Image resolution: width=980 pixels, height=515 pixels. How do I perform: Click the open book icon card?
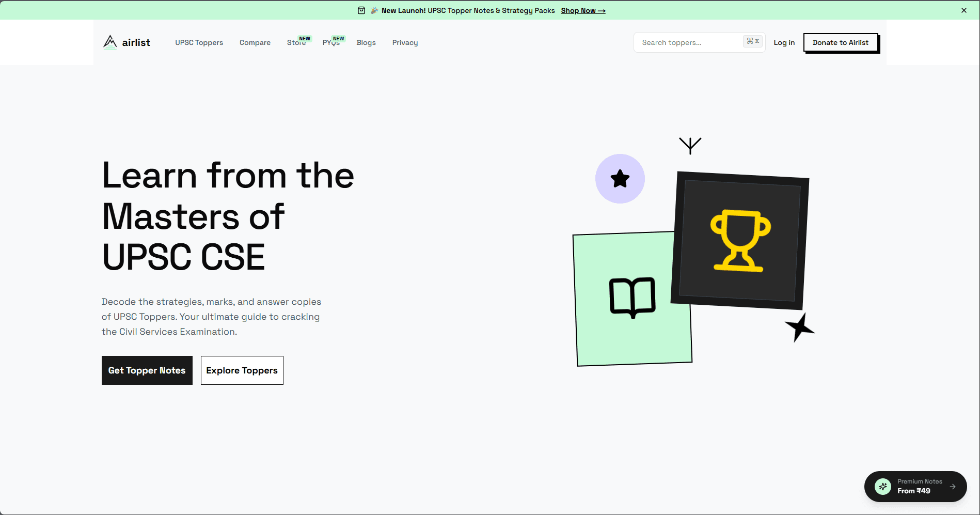tap(632, 298)
